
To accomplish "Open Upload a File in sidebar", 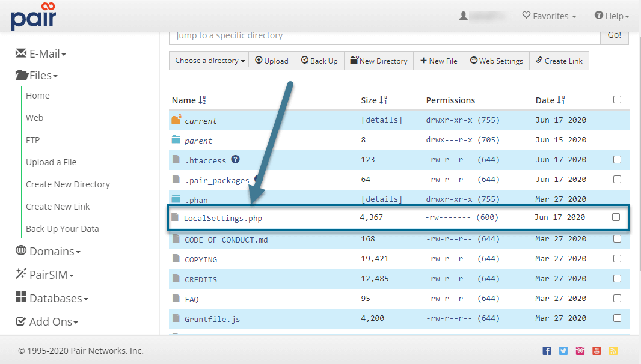I will (51, 162).
